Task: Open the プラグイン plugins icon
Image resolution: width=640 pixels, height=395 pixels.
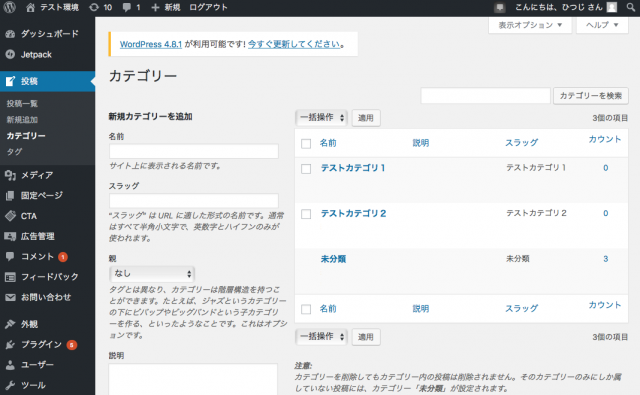Action: tap(10, 344)
